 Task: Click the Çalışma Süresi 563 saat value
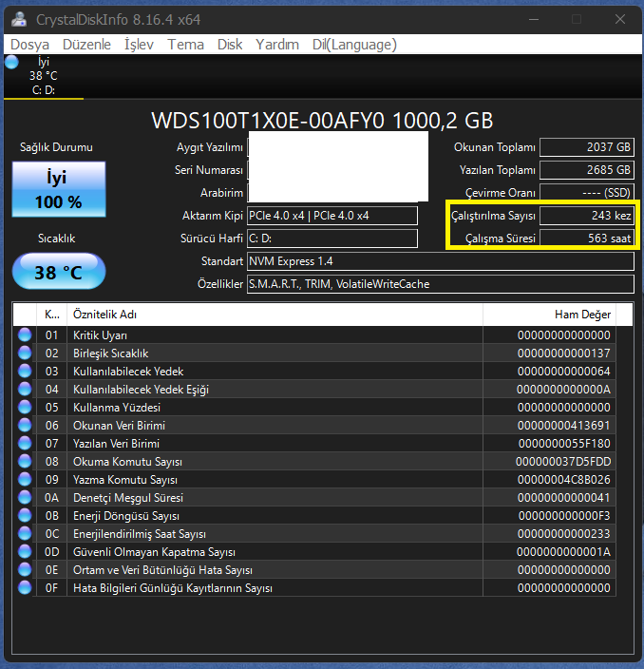[587, 239]
